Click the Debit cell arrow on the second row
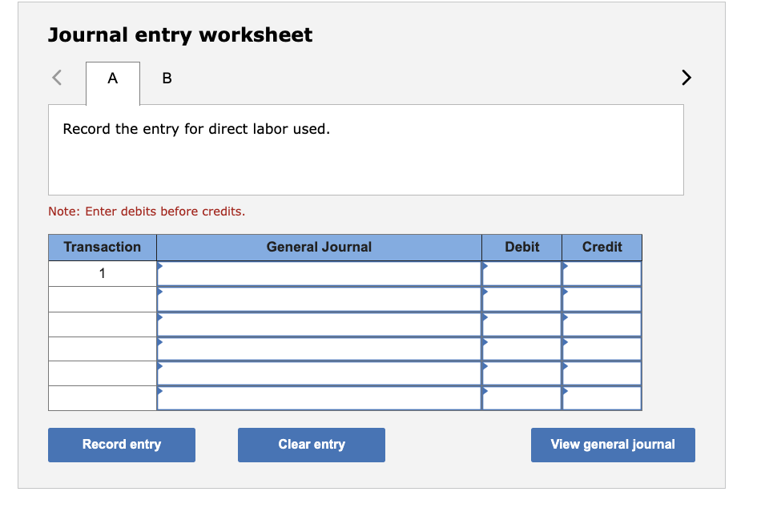777x532 pixels. pyautogui.click(x=484, y=289)
